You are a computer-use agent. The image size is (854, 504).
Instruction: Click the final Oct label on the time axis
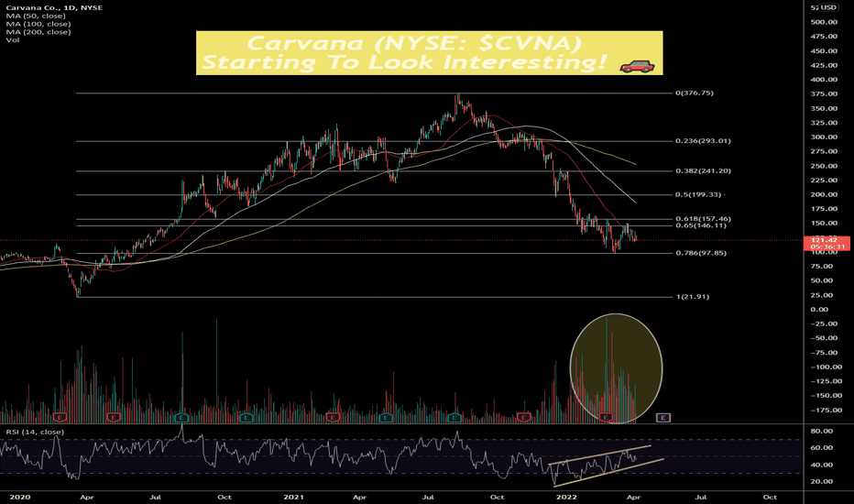tap(770, 497)
